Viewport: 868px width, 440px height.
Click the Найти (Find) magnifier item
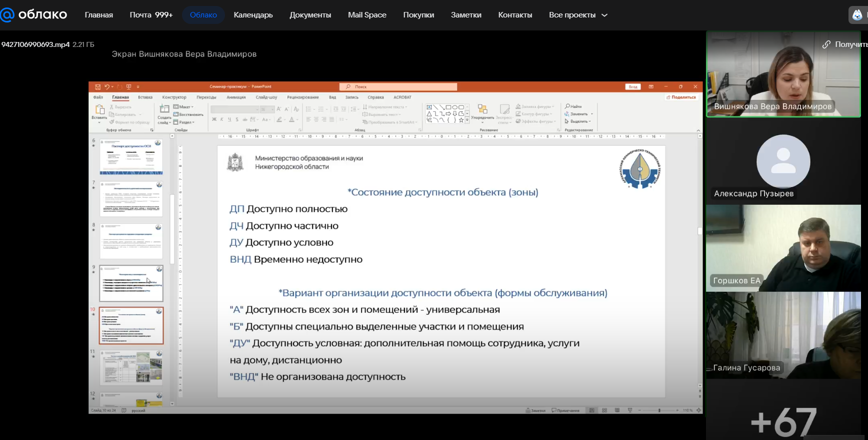point(573,106)
